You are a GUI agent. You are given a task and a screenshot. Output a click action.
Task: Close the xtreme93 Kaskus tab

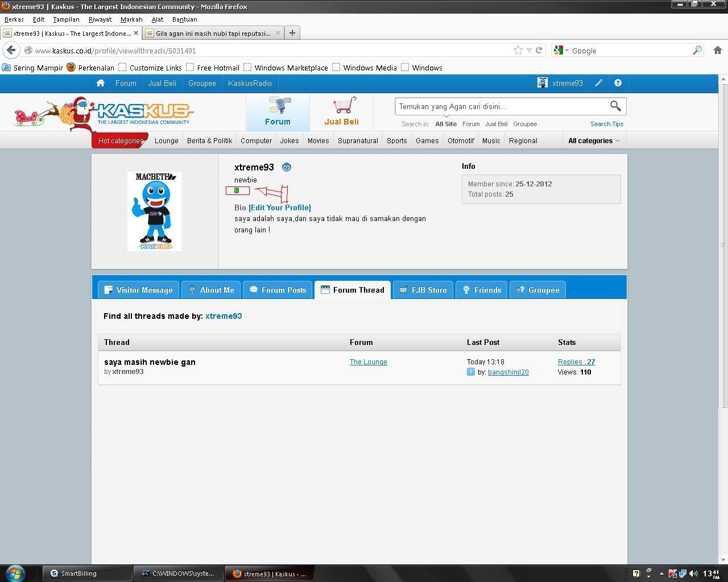(136, 33)
